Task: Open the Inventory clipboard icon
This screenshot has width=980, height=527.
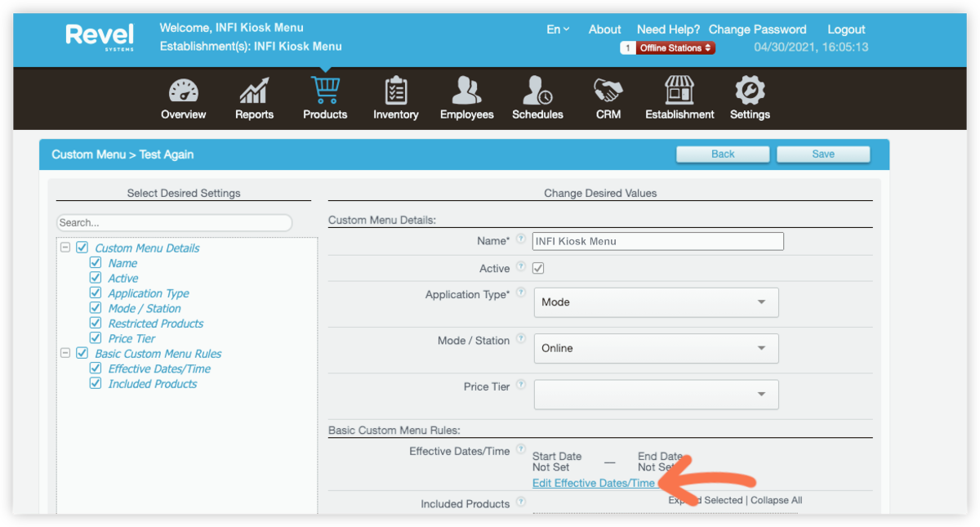Action: pyautogui.click(x=396, y=92)
